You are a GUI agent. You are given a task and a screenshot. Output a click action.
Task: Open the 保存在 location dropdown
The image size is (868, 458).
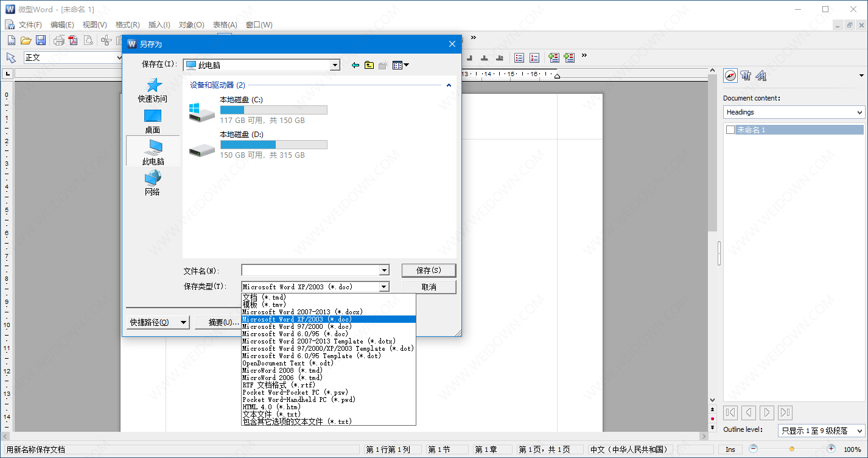tap(335, 65)
